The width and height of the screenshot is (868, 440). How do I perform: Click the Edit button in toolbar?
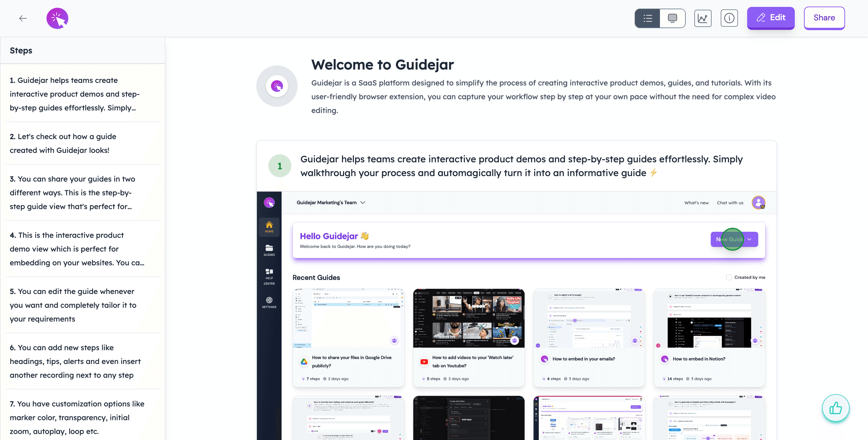coord(771,17)
